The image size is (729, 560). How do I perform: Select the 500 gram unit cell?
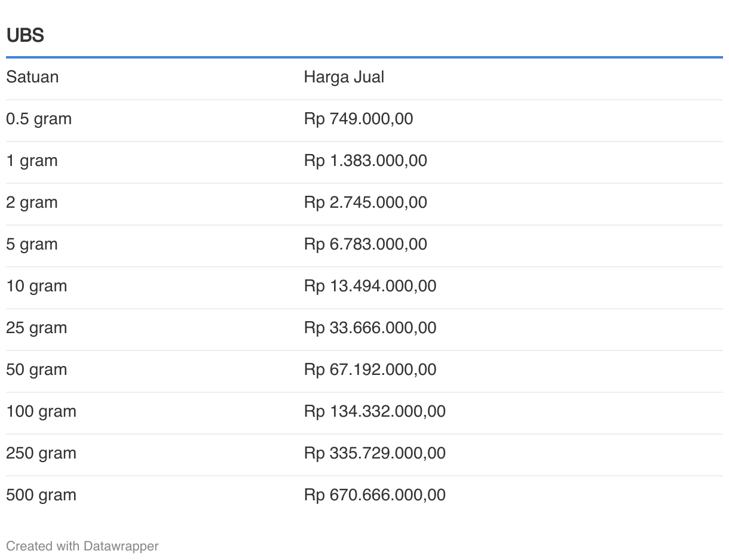pyautogui.click(x=41, y=495)
